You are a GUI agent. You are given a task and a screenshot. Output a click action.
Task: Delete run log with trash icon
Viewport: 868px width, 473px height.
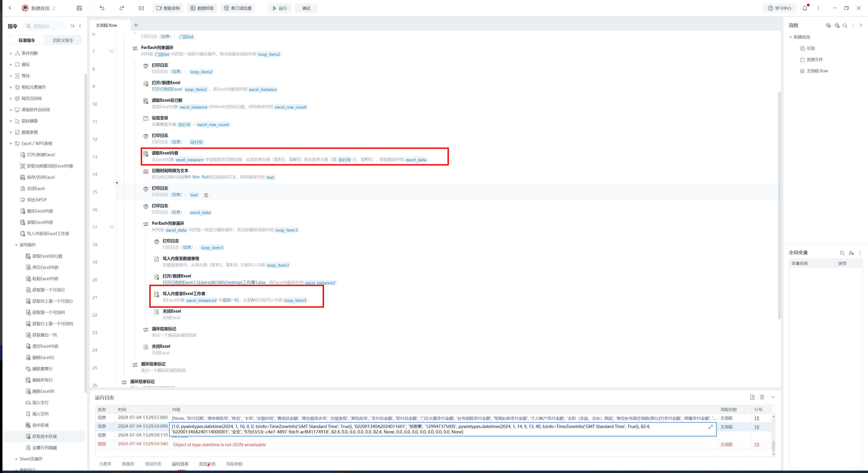762,397
